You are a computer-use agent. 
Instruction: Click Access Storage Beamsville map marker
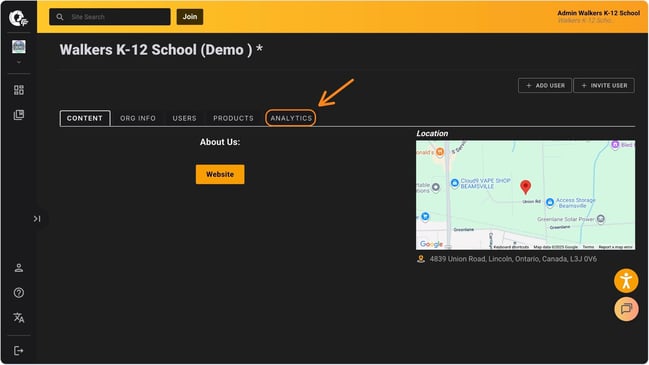[x=550, y=202]
